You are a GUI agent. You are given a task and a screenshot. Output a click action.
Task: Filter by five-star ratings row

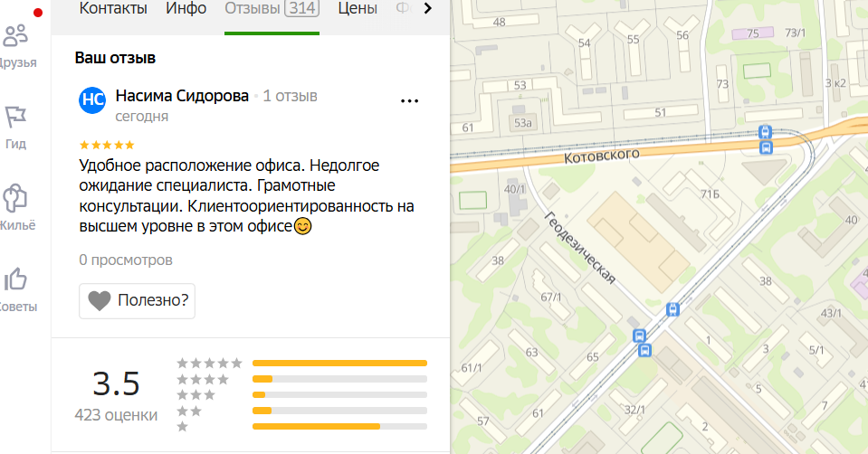click(301, 364)
